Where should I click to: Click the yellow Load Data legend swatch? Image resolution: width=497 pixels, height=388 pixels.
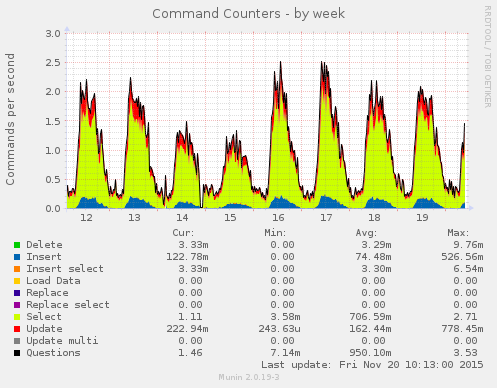(17, 281)
